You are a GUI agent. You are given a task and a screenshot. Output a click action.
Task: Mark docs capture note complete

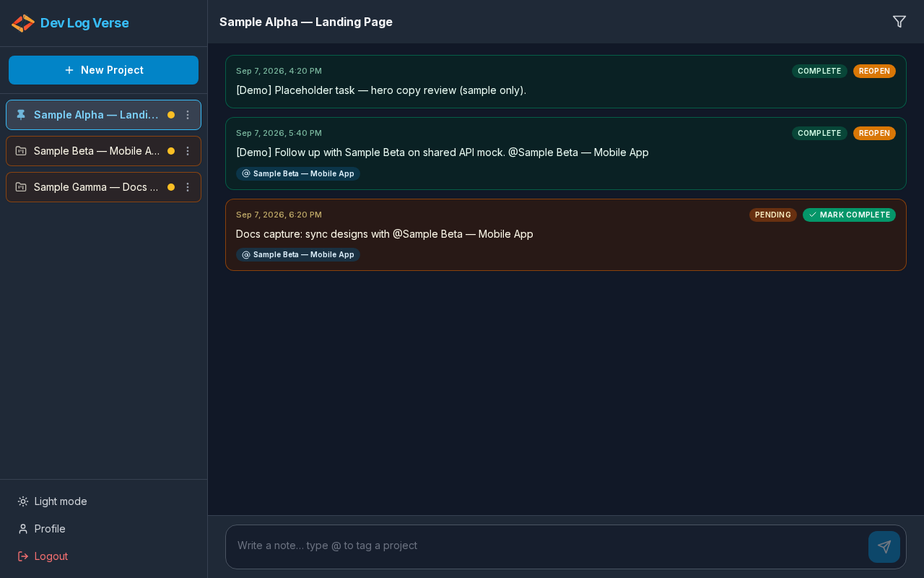pos(849,215)
